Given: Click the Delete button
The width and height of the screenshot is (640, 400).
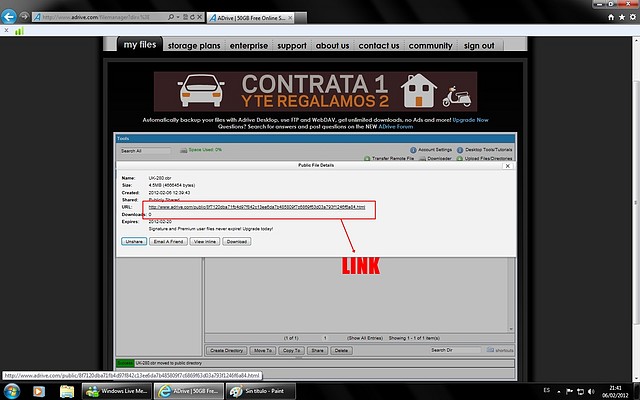Looking at the screenshot, I should pyautogui.click(x=341, y=351).
